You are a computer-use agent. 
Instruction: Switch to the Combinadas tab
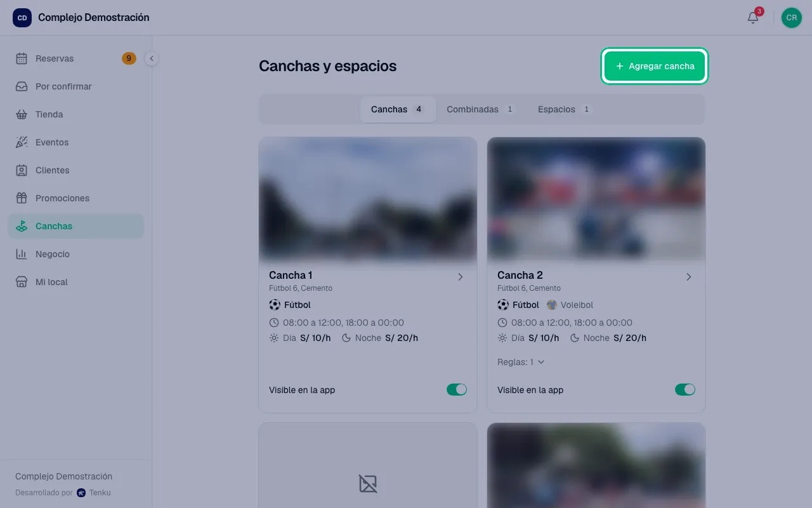[481, 109]
